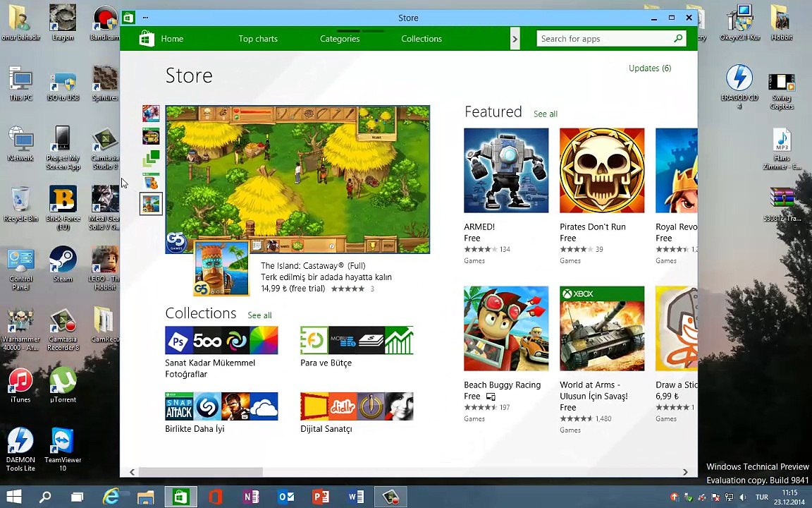Screen dimensions: 812x508
Task: Launch Internet Explorer from taskbar
Action: tap(111, 497)
